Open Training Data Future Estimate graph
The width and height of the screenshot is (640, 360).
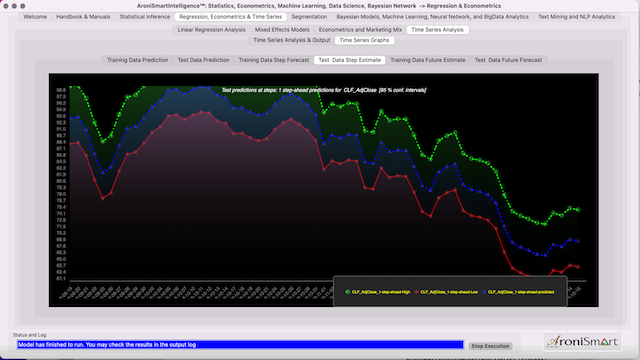point(428,60)
